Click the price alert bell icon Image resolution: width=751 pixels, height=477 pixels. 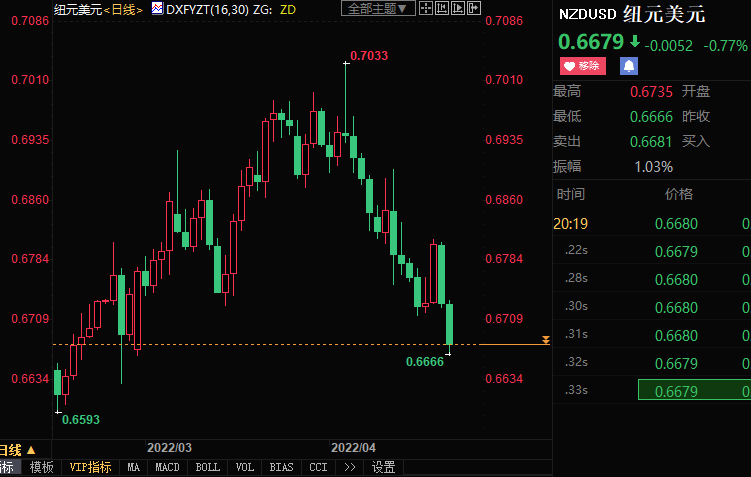pyautogui.click(x=629, y=66)
